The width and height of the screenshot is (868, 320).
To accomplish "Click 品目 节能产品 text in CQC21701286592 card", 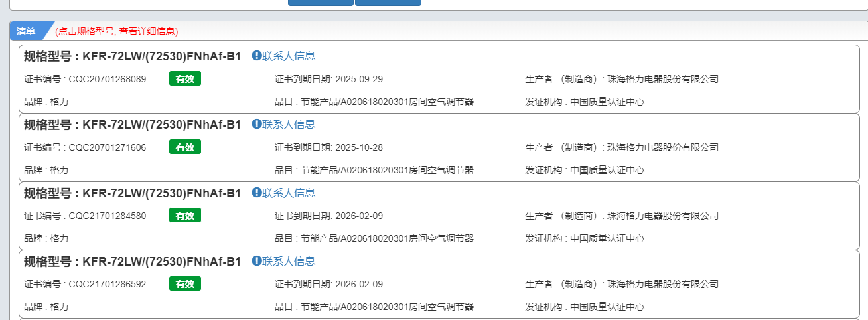I will tap(374, 307).
